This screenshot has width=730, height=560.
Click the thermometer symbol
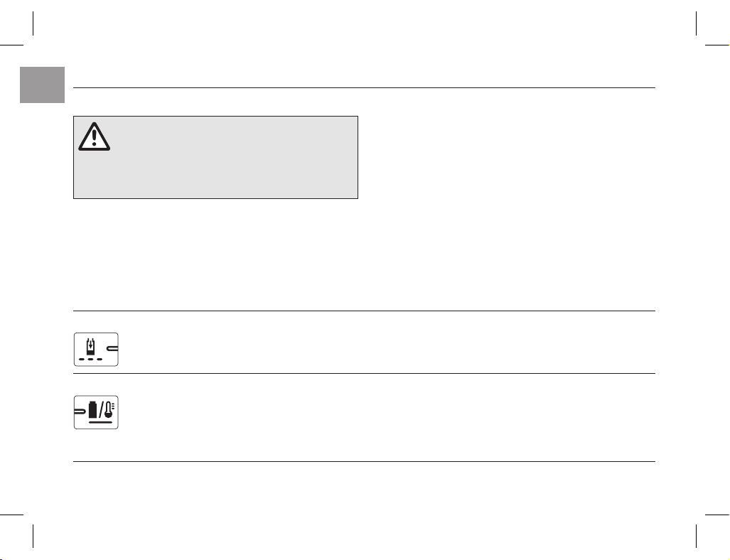(109, 409)
